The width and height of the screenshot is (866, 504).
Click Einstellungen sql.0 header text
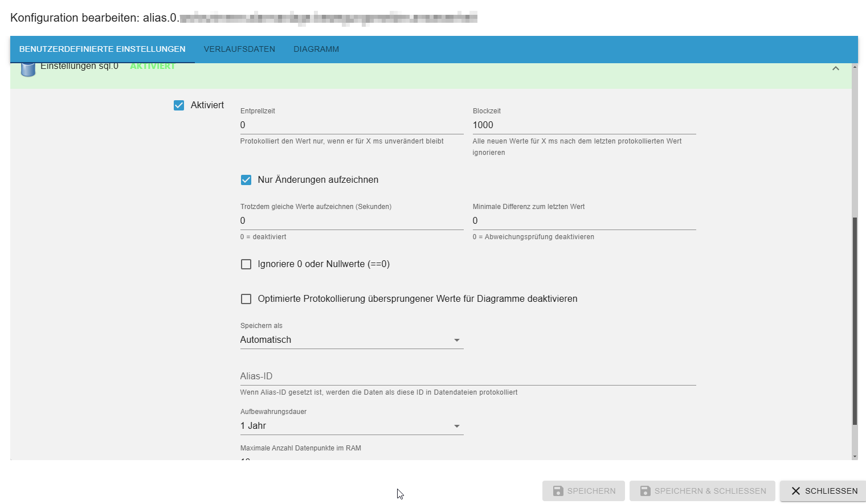click(x=79, y=66)
